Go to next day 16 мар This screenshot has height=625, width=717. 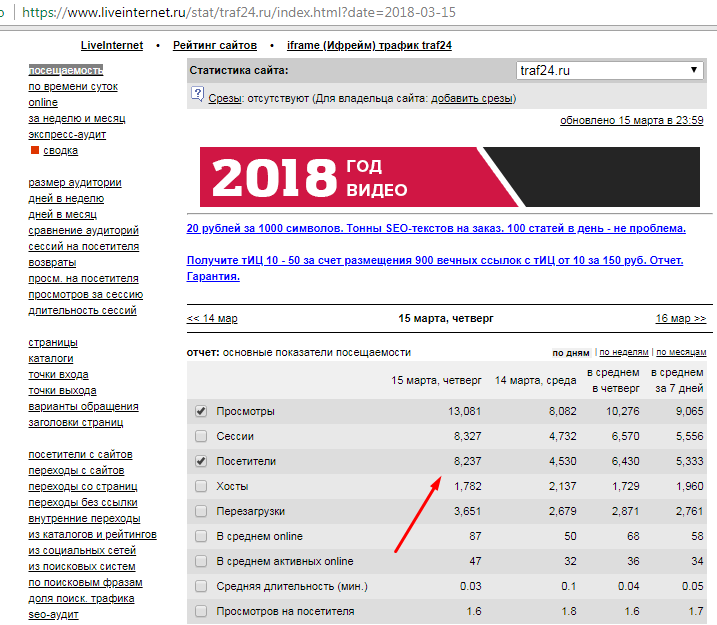(x=680, y=319)
